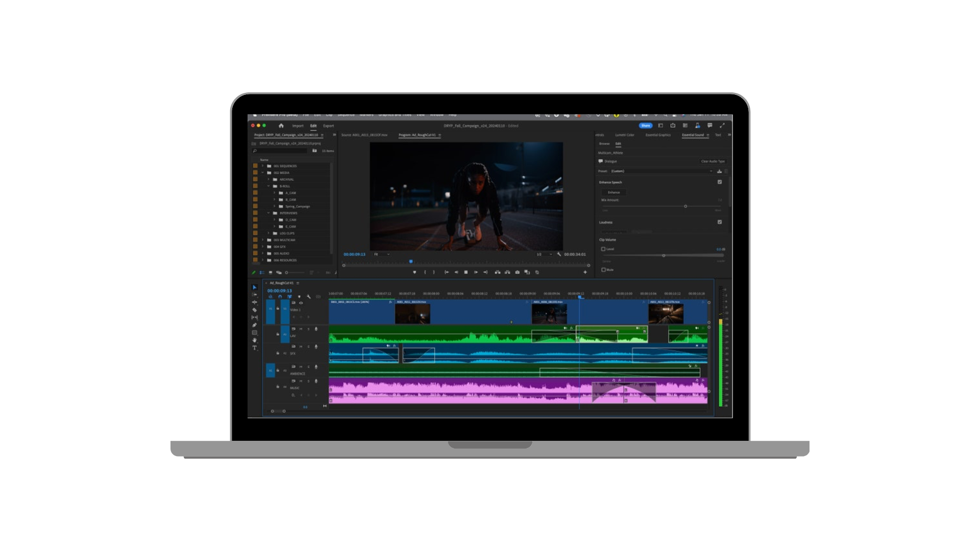Viewport: 980px width, 551px height.
Task: Switch to the Lumetri Color tab
Action: [x=624, y=135]
